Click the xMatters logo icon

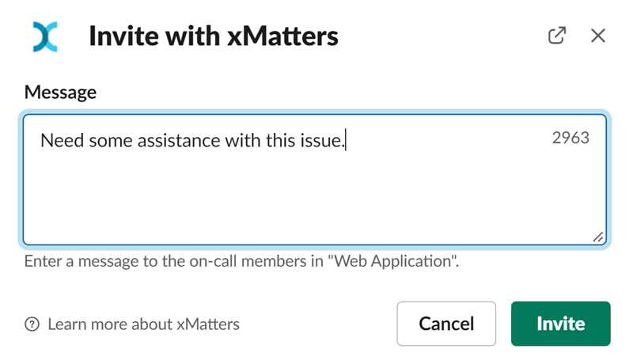click(45, 36)
